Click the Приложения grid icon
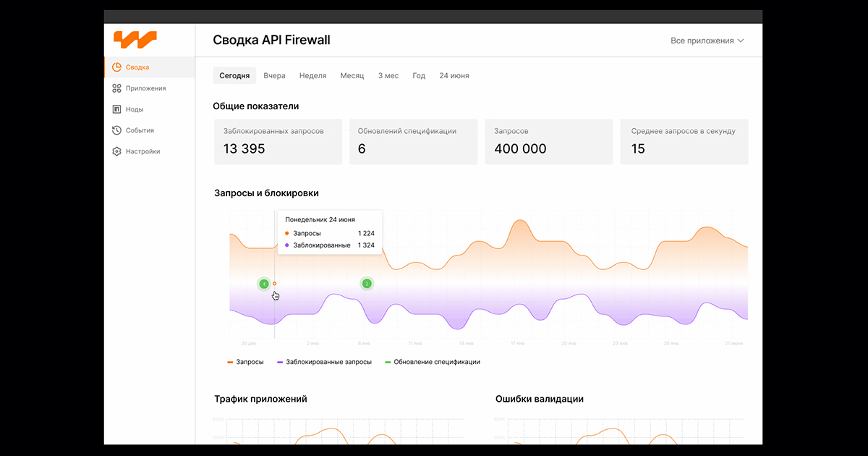This screenshot has width=868, height=456. (x=116, y=88)
